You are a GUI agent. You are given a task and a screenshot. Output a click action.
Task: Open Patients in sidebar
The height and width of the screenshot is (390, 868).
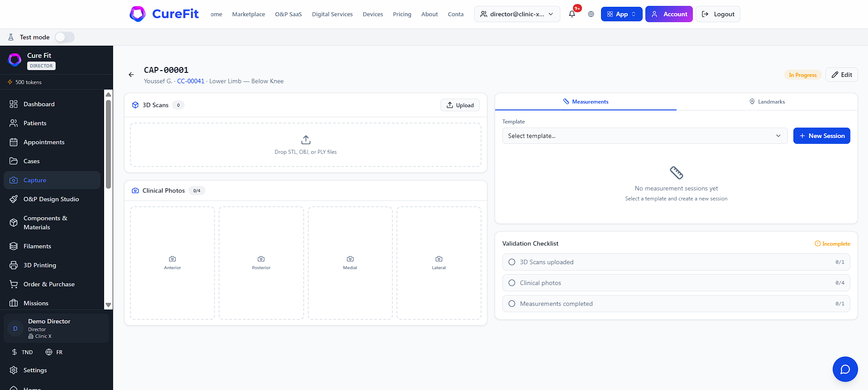click(52, 123)
